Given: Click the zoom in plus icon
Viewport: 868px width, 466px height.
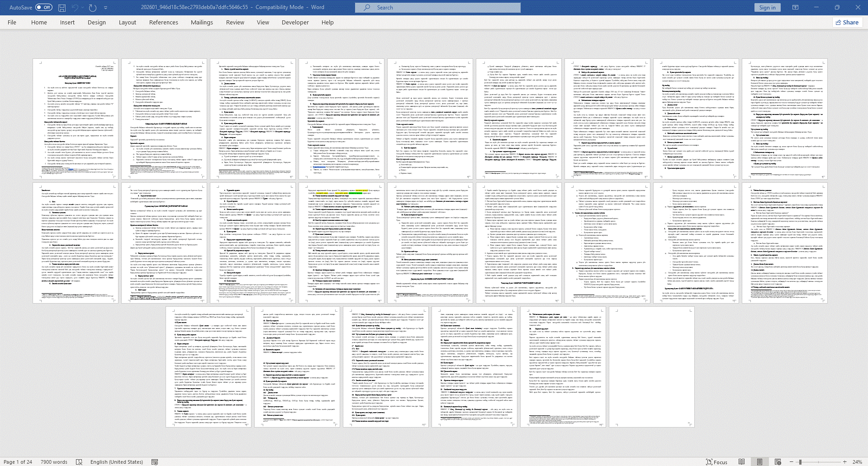Looking at the screenshot, I should pyautogui.click(x=844, y=462).
